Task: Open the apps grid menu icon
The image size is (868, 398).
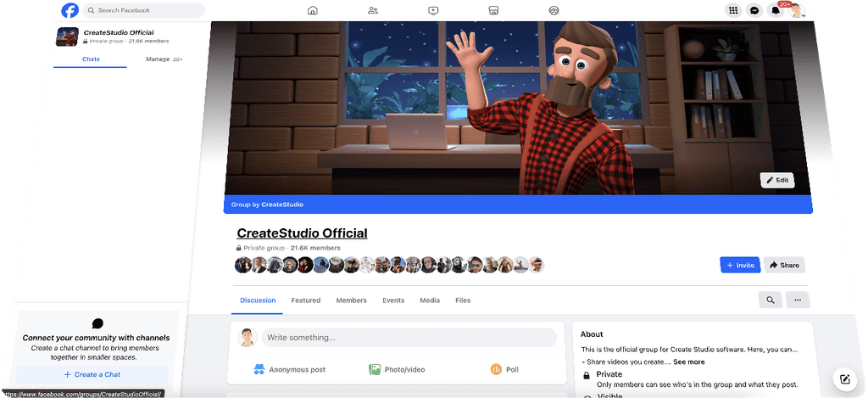Action: [x=733, y=11]
